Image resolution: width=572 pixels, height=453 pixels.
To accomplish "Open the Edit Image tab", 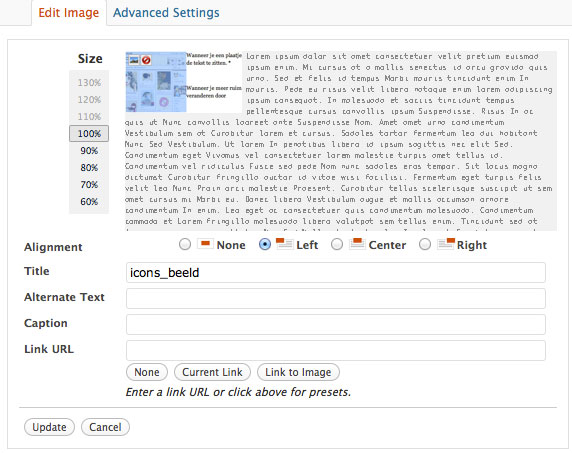I will pyautogui.click(x=69, y=13).
